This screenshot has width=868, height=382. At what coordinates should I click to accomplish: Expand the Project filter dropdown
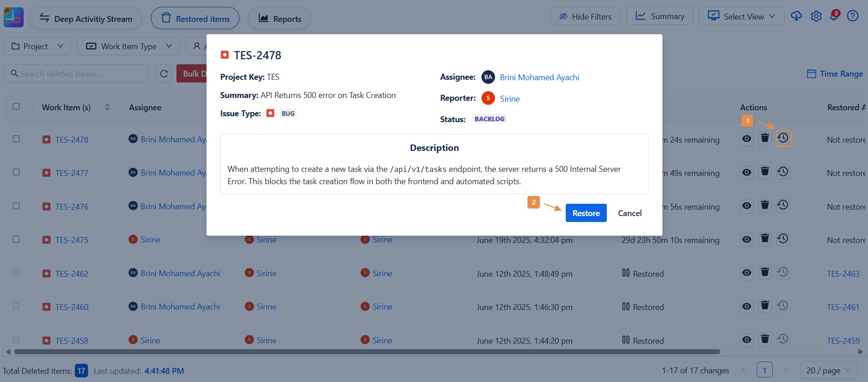coord(37,46)
